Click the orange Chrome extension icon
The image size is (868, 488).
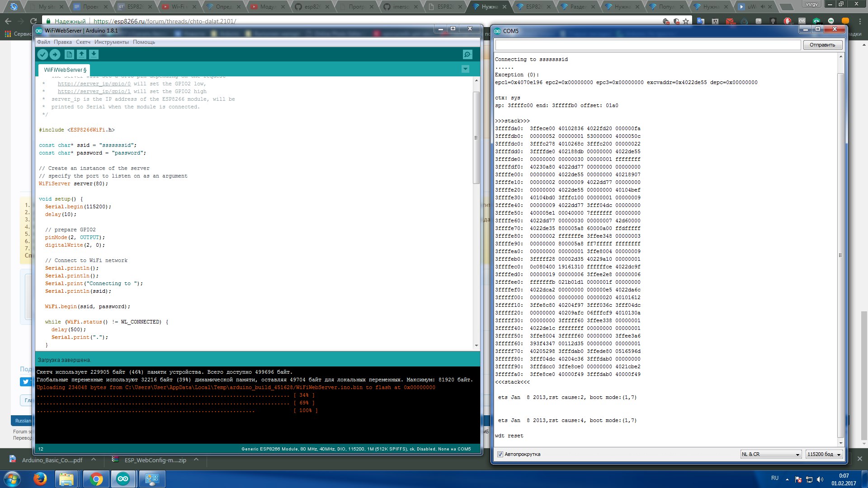tap(845, 21)
